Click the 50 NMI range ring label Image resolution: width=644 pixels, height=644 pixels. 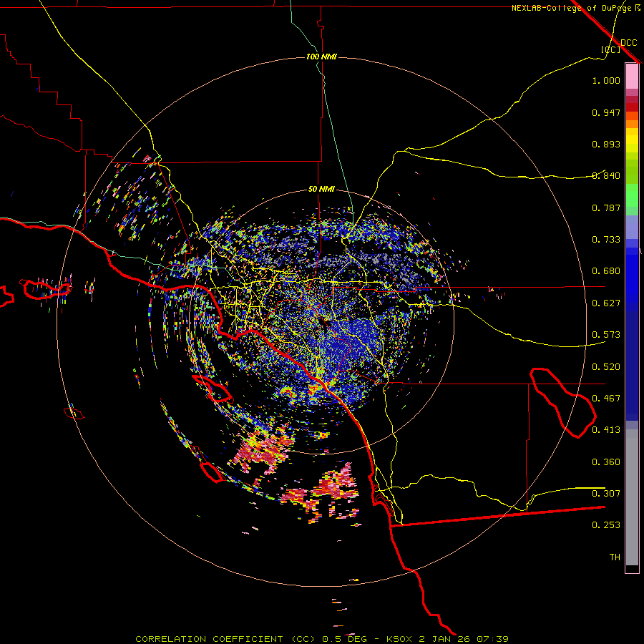pos(321,189)
